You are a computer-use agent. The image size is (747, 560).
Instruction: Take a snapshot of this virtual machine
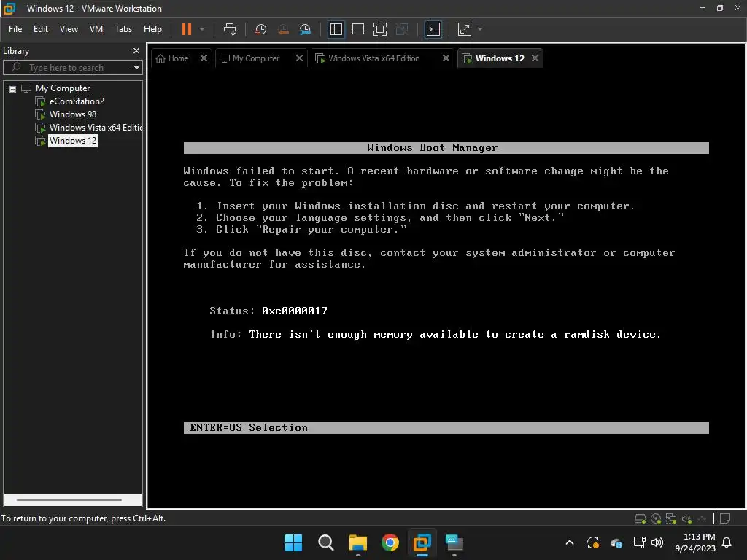(x=260, y=29)
